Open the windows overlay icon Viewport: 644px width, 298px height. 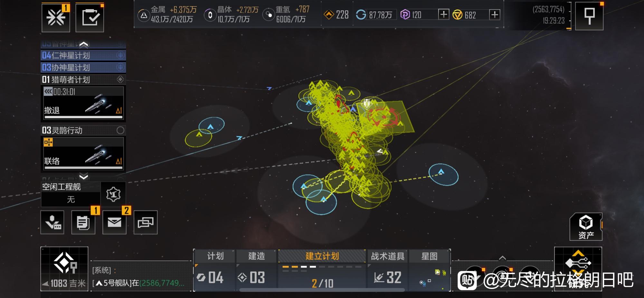pyautogui.click(x=146, y=222)
